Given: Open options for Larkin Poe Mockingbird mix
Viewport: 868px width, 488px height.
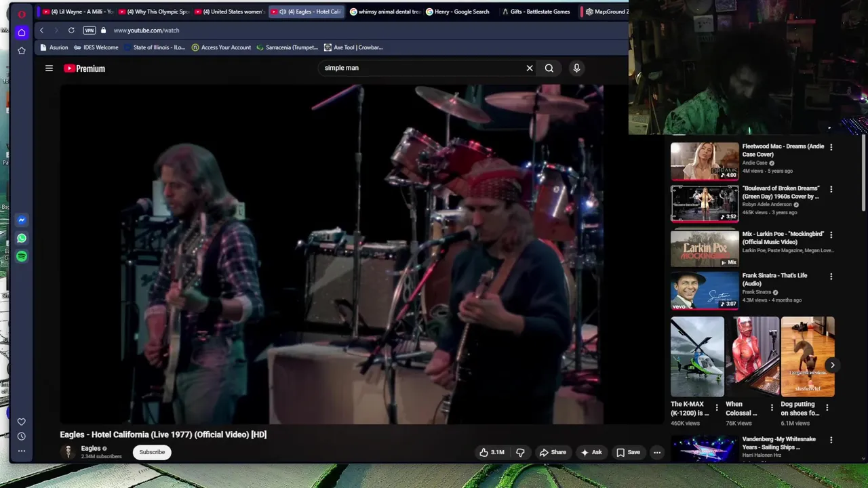Looking at the screenshot, I should pos(831,235).
